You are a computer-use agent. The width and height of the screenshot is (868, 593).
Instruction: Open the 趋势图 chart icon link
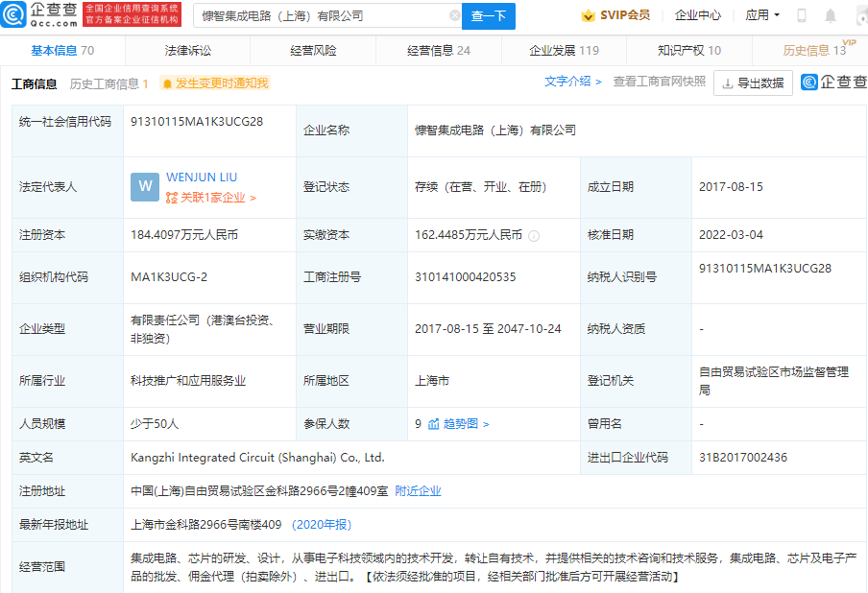tap(433, 424)
